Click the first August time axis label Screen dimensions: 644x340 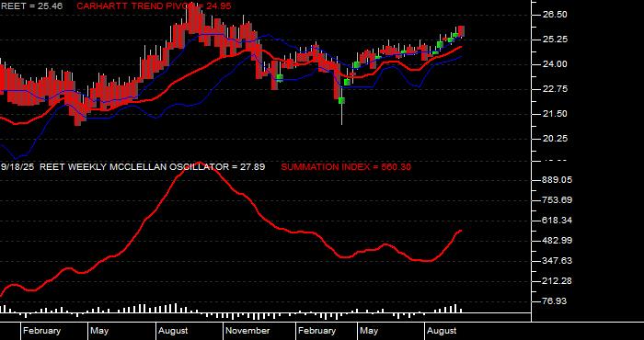(x=173, y=331)
